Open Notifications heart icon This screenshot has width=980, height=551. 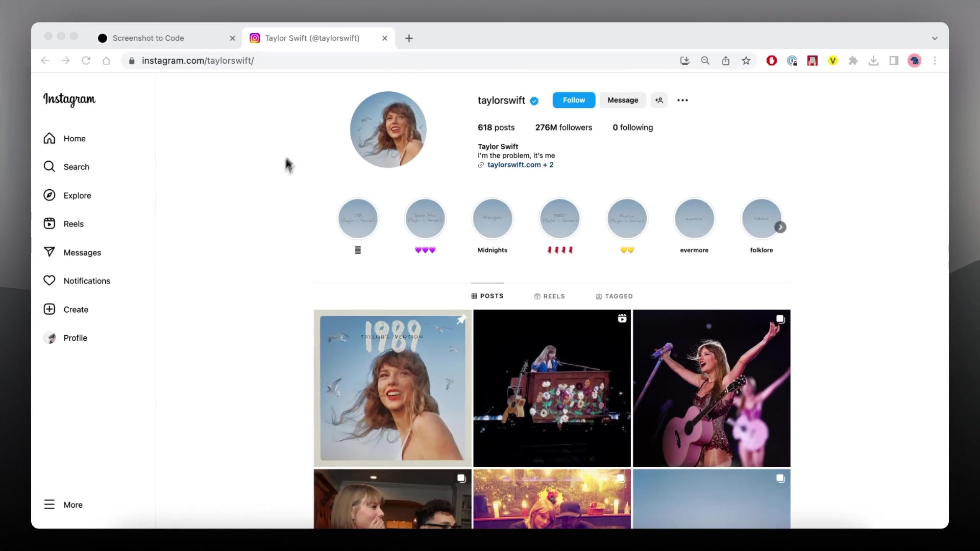50,281
